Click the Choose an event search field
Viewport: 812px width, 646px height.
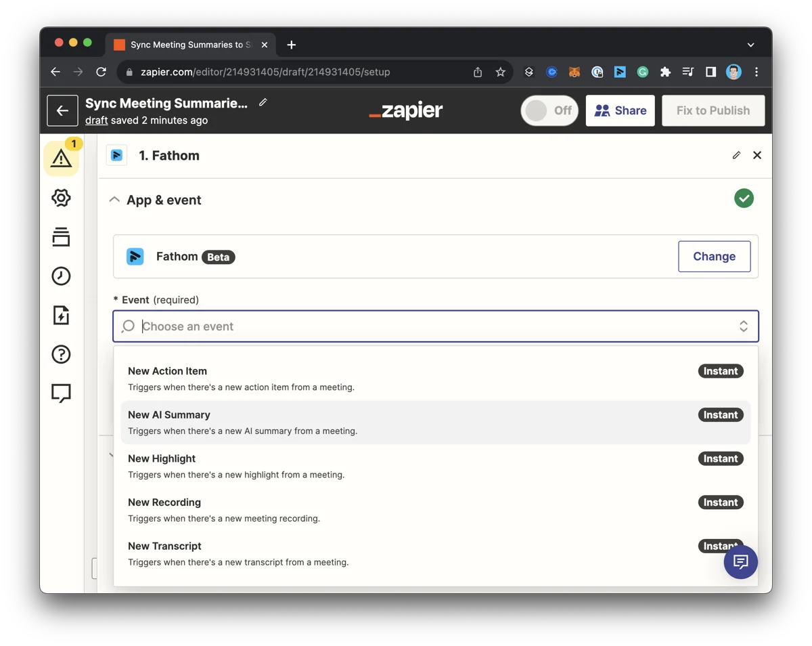(436, 326)
